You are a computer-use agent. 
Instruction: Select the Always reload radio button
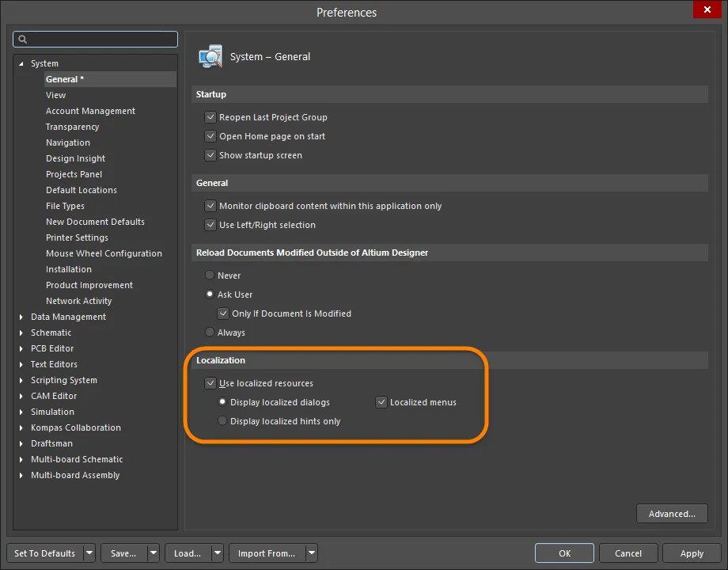pos(210,332)
